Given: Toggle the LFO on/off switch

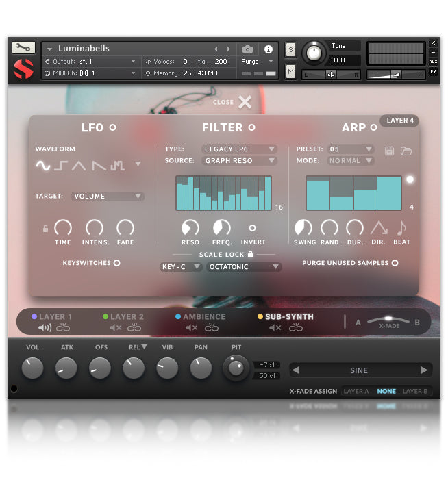Looking at the screenshot, I should tap(113, 127).
